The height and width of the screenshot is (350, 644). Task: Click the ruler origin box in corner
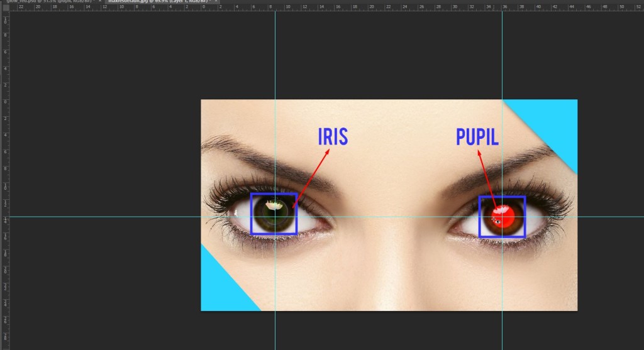(5, 8)
